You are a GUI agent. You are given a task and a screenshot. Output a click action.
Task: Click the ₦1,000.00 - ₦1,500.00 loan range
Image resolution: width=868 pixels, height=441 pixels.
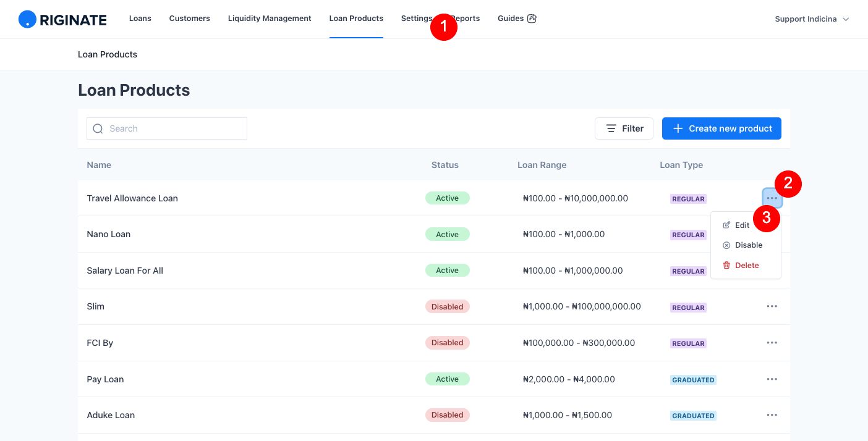(x=568, y=415)
